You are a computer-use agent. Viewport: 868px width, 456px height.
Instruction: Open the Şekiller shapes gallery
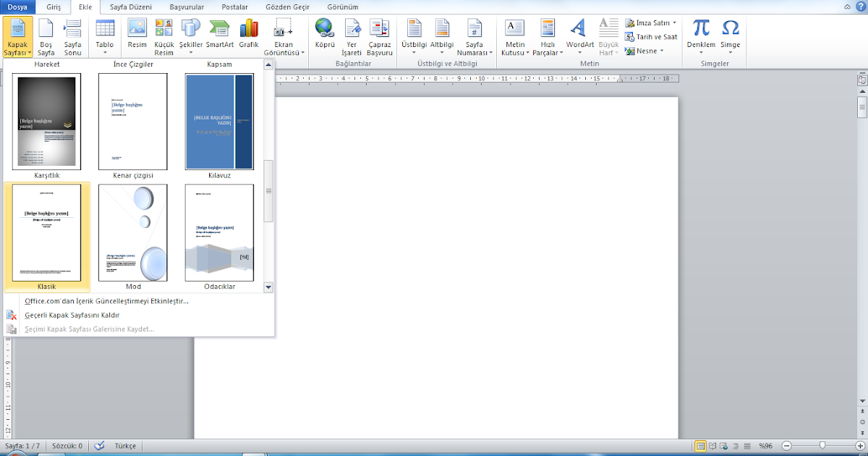[191, 37]
